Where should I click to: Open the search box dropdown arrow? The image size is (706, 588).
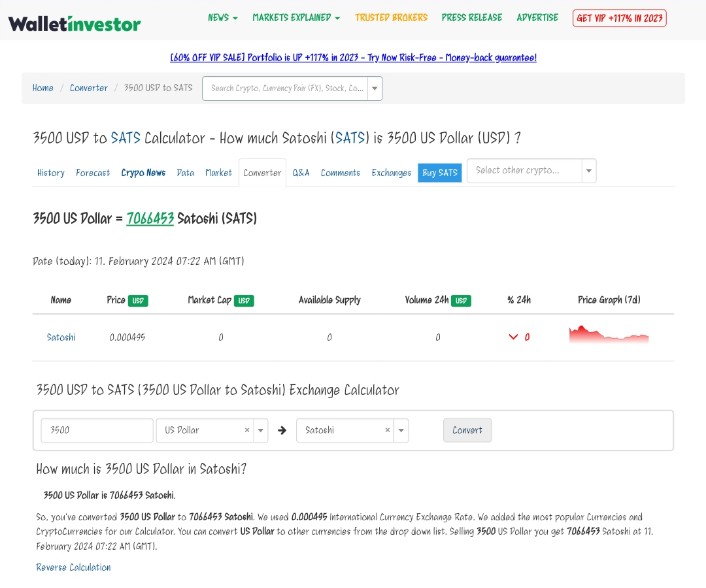pos(375,88)
